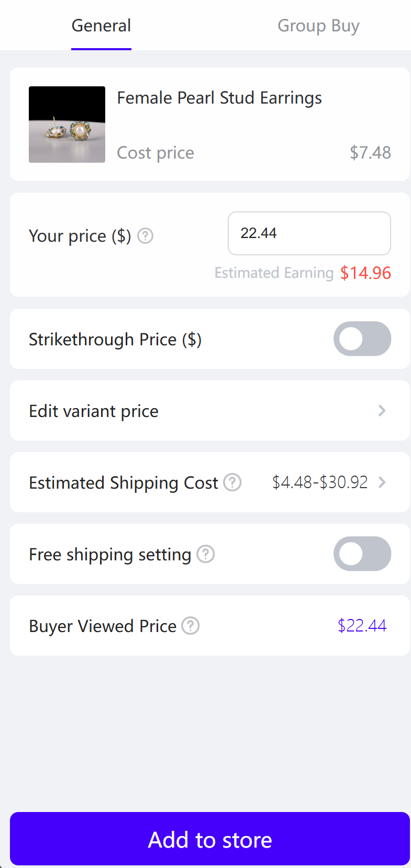The width and height of the screenshot is (411, 868).
Task: Click the Edit variant price label
Action: 94,411
